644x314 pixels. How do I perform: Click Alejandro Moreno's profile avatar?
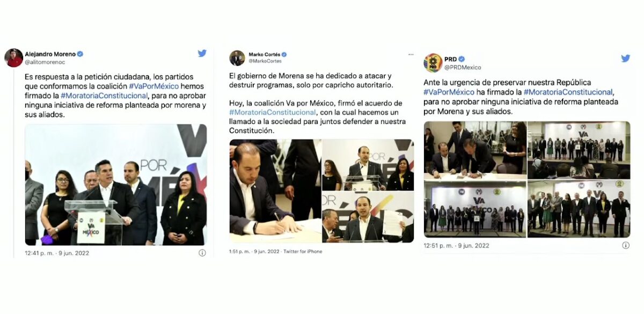pyautogui.click(x=14, y=57)
